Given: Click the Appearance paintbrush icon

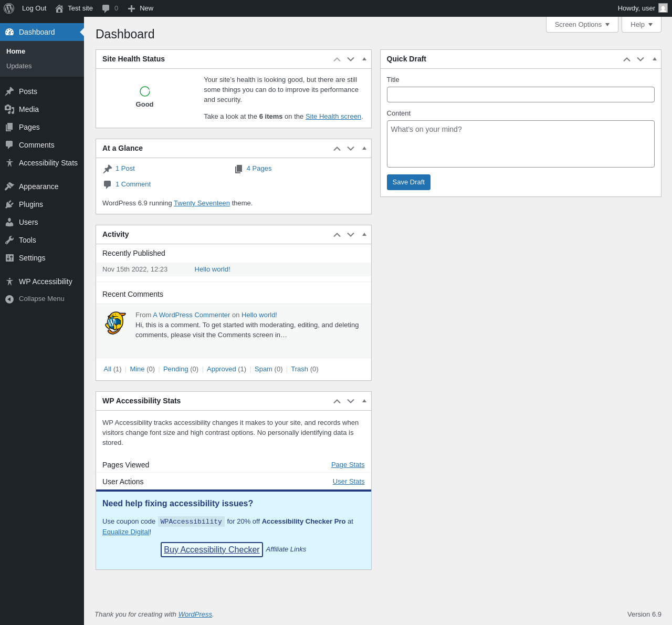Looking at the screenshot, I should (9, 186).
